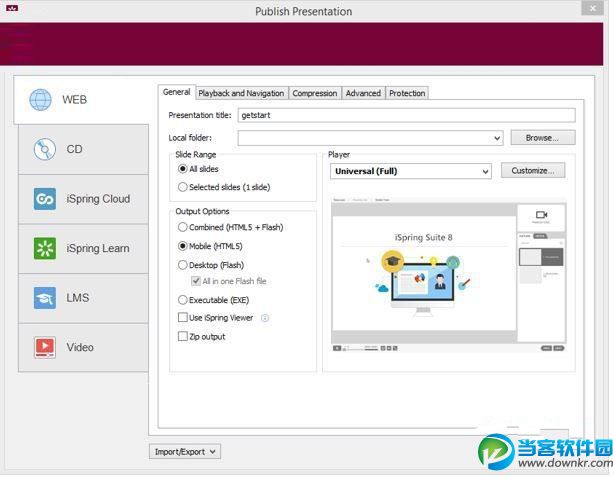This screenshot has width=614, height=477.
Task: Select the WEB globe icon
Action: [x=40, y=99]
